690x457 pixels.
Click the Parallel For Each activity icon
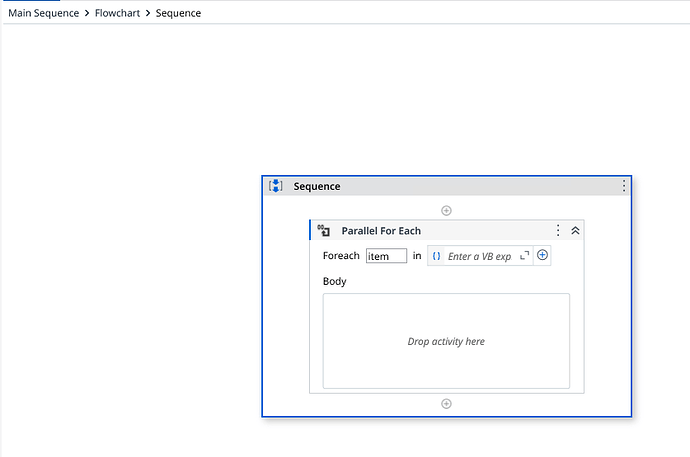coord(323,230)
